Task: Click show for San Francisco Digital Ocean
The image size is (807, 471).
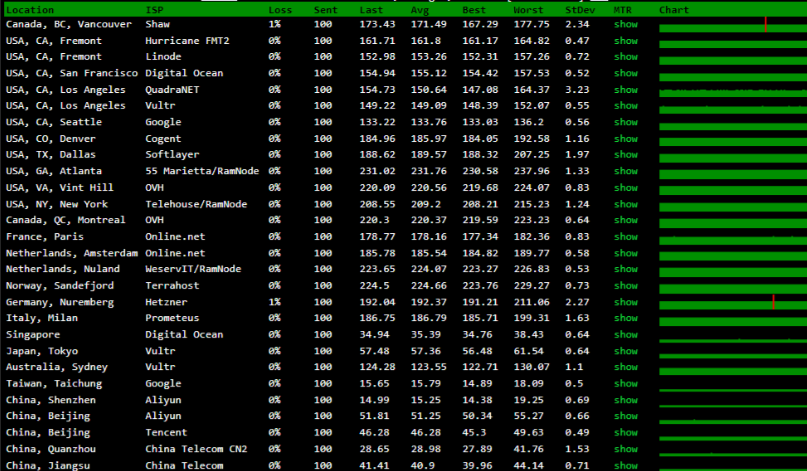Action: click(x=625, y=73)
